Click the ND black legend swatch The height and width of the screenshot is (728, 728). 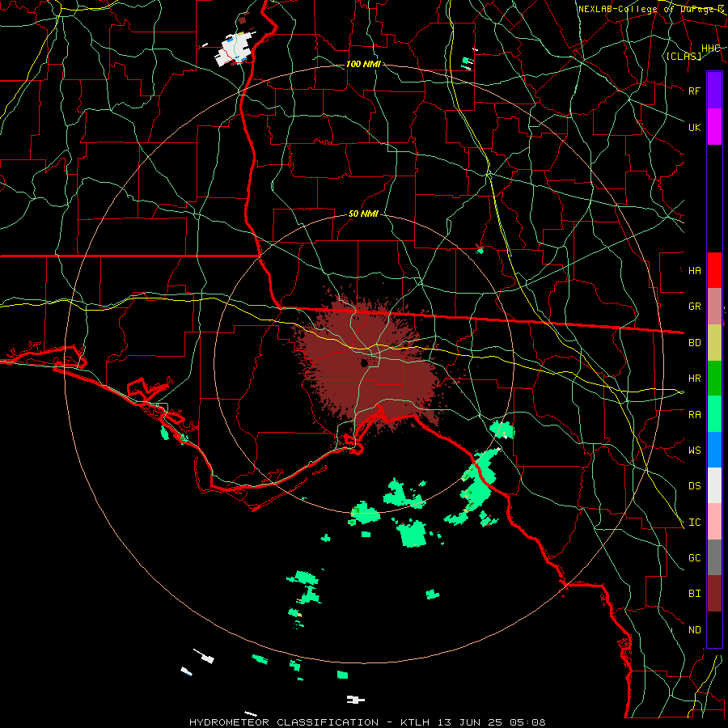pos(714,629)
